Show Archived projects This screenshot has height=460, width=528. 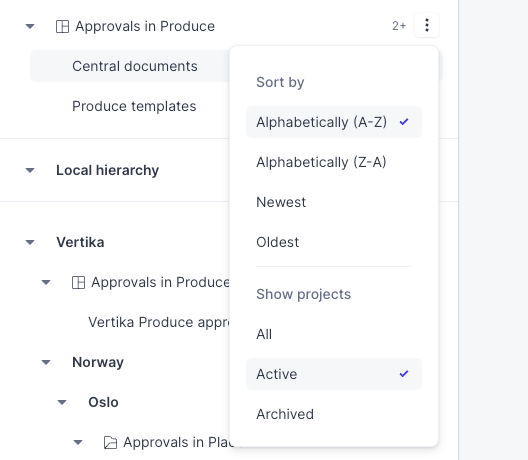click(334, 414)
